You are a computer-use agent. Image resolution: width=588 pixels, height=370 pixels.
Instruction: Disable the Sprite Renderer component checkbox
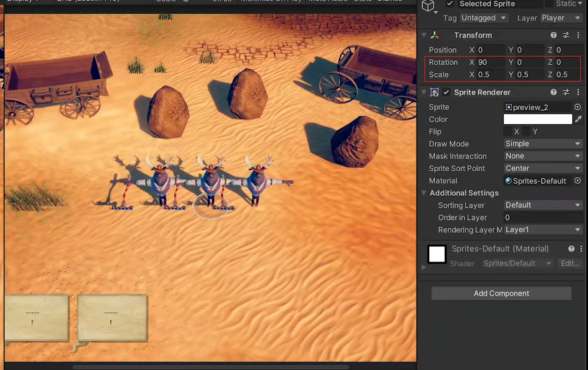pos(447,92)
